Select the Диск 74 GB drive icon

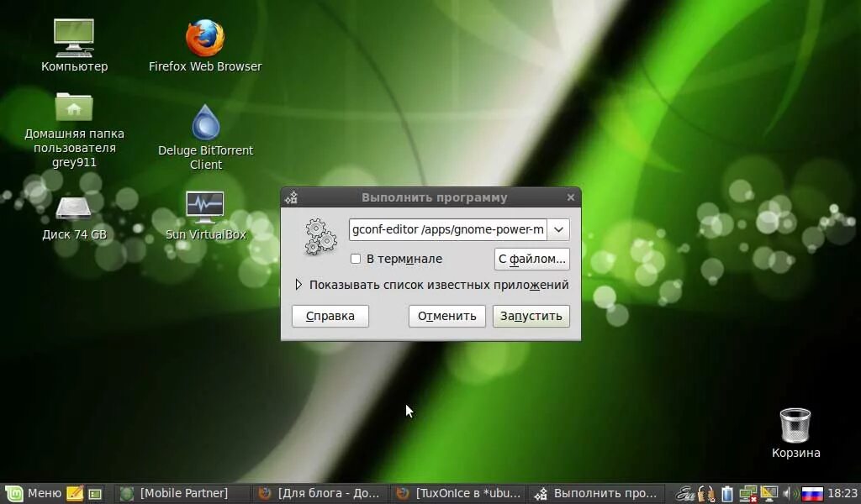(x=74, y=209)
